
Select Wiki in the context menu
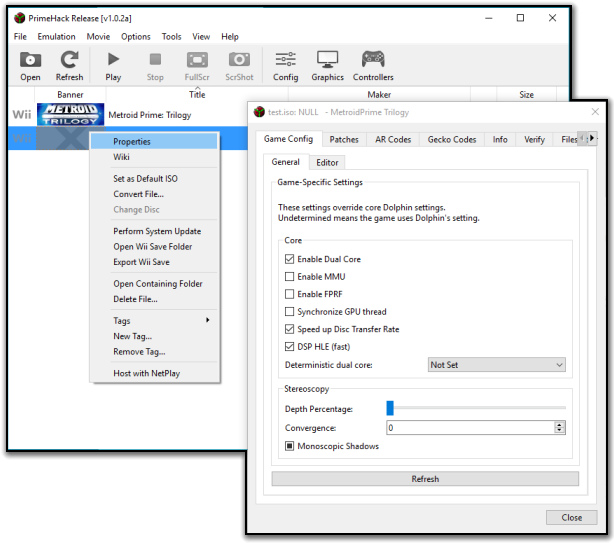[154, 157]
